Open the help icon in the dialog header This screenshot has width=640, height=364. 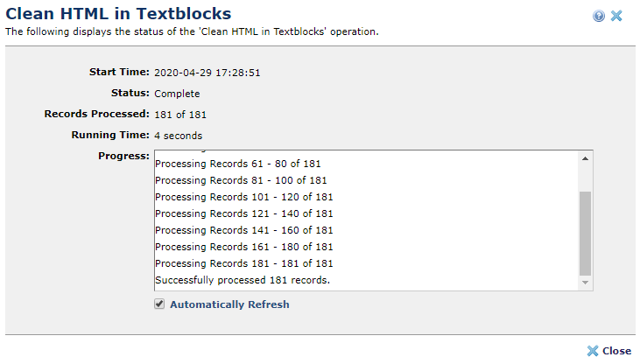coord(599,16)
